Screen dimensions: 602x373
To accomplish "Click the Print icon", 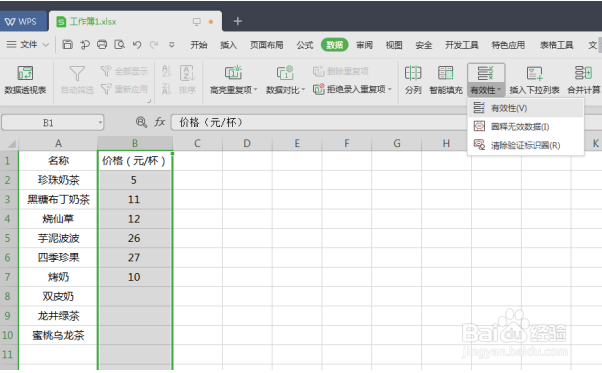I will 102,45.
